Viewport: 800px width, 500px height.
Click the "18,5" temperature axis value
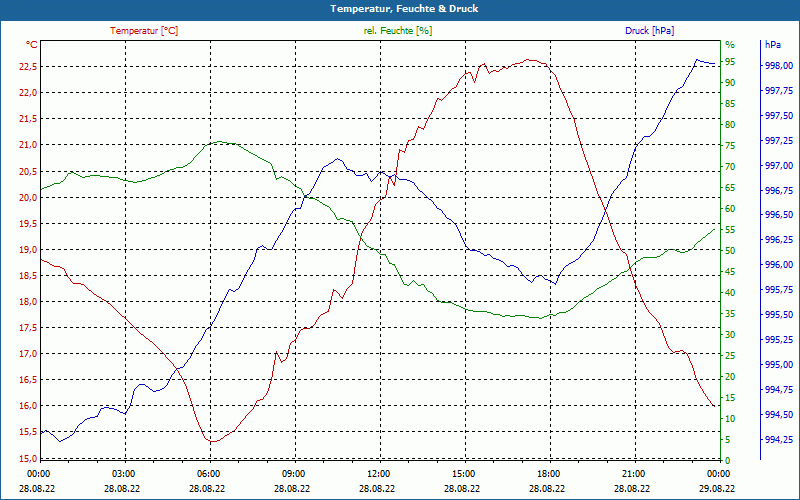28,276
